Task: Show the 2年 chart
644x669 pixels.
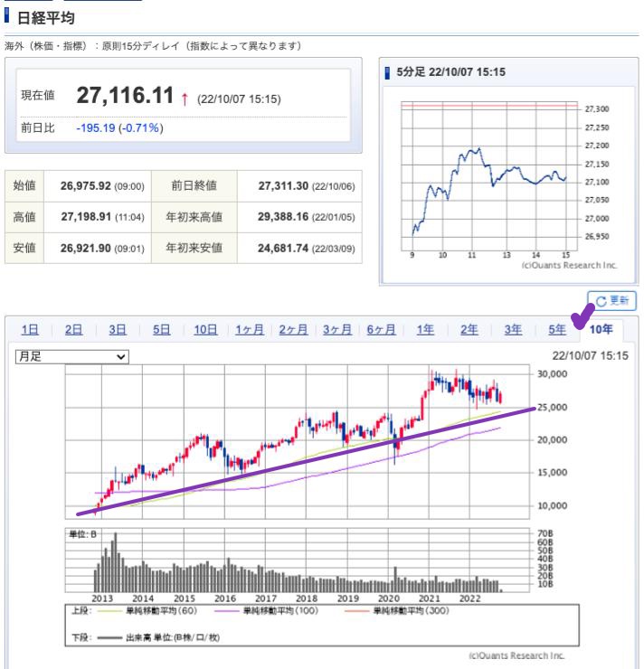Action: click(469, 330)
